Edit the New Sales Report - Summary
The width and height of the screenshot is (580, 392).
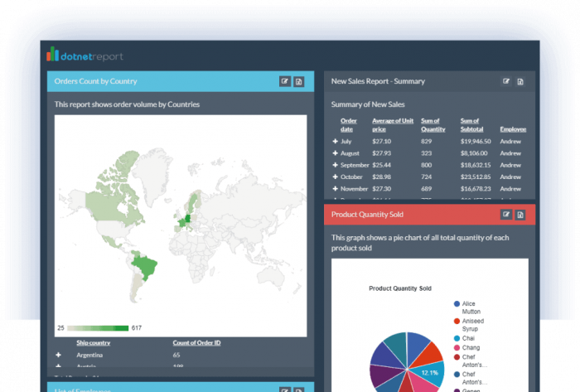point(506,81)
